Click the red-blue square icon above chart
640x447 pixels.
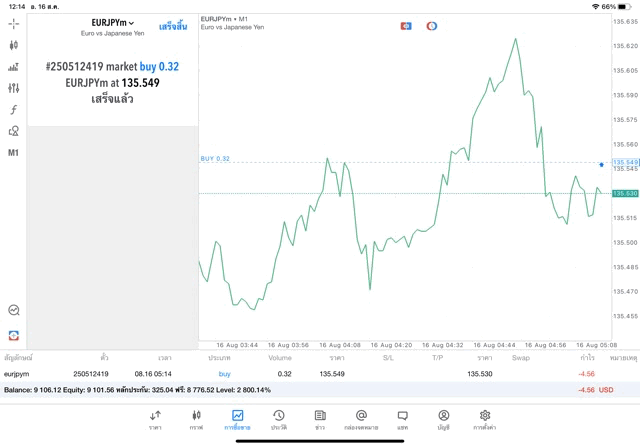[x=406, y=26]
